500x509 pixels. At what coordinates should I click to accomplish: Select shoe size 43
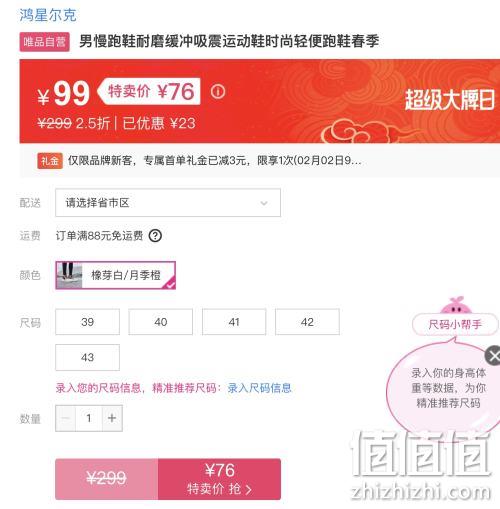coord(87,357)
